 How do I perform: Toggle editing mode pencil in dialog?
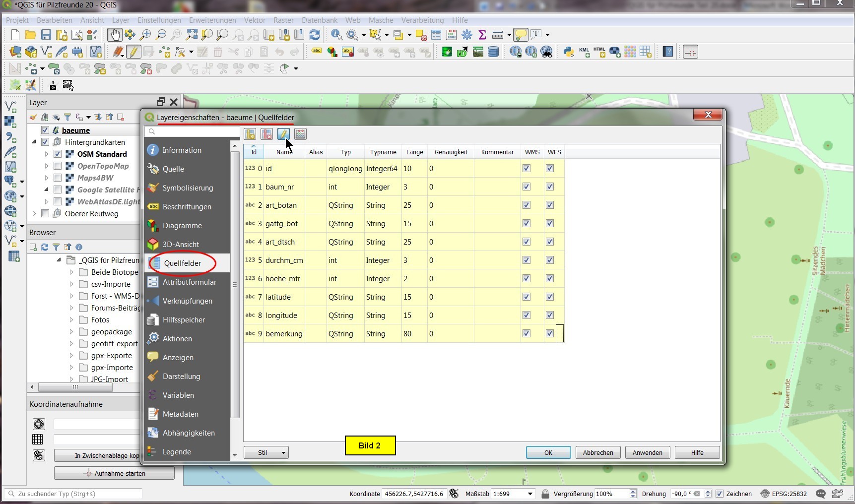click(x=283, y=134)
